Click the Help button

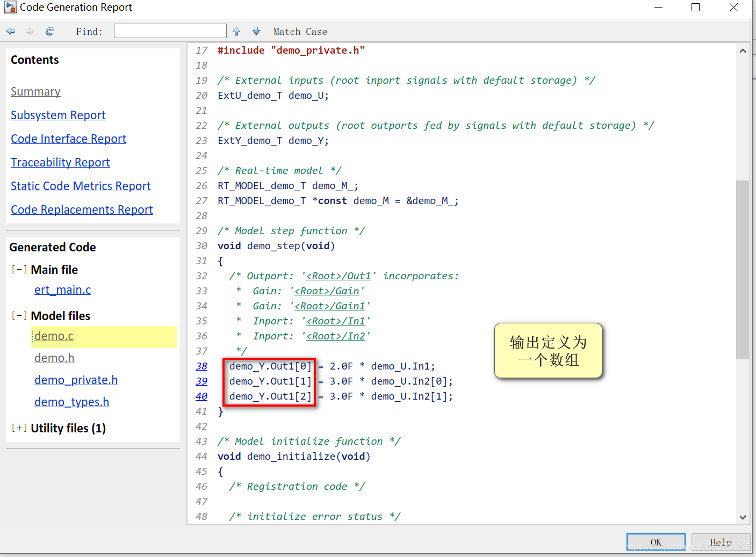click(721, 542)
